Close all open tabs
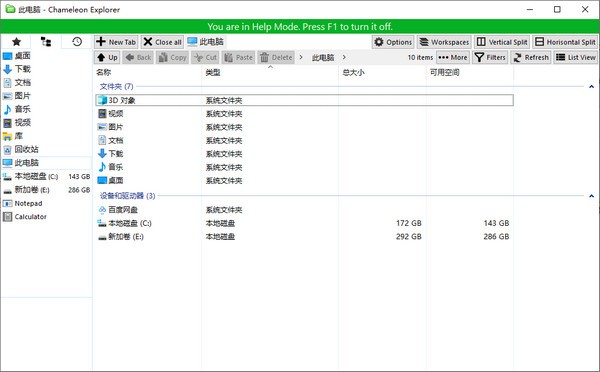This screenshot has height=372, width=600. point(162,42)
